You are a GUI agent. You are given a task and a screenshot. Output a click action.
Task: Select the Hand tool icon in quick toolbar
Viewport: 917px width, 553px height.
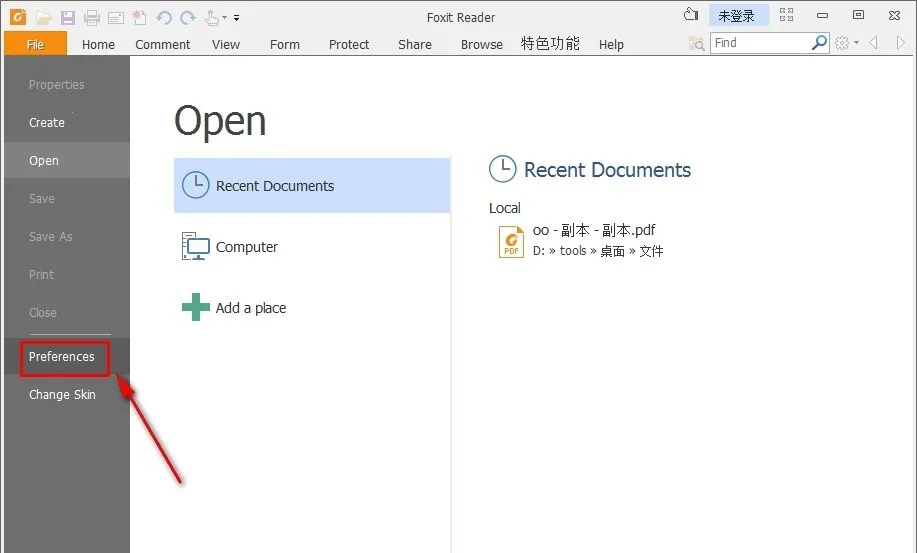pyautogui.click(x=212, y=18)
